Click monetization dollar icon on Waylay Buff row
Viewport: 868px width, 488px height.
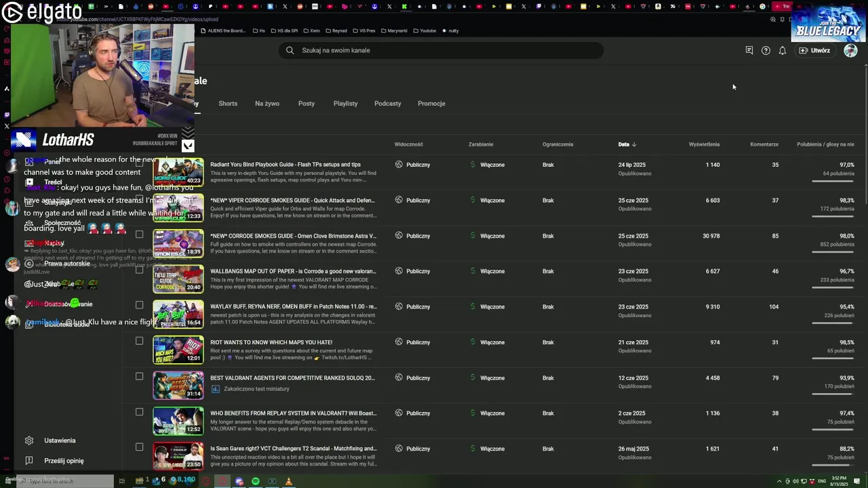click(473, 306)
